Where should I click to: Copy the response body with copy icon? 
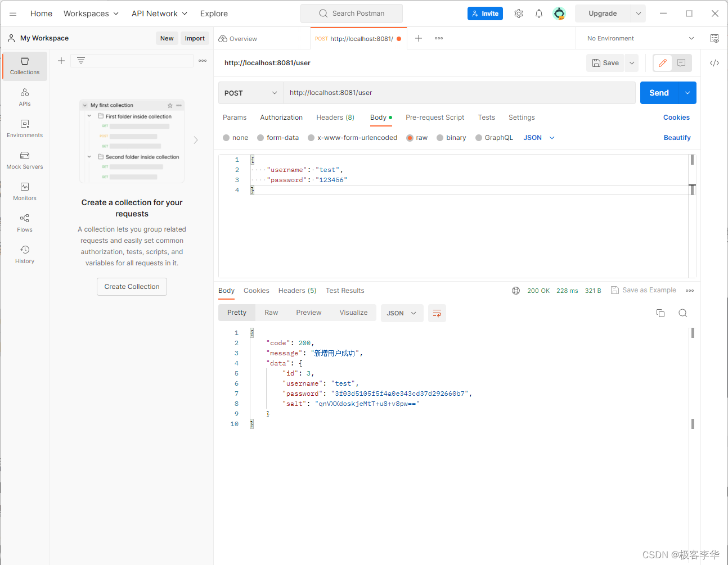click(x=660, y=313)
